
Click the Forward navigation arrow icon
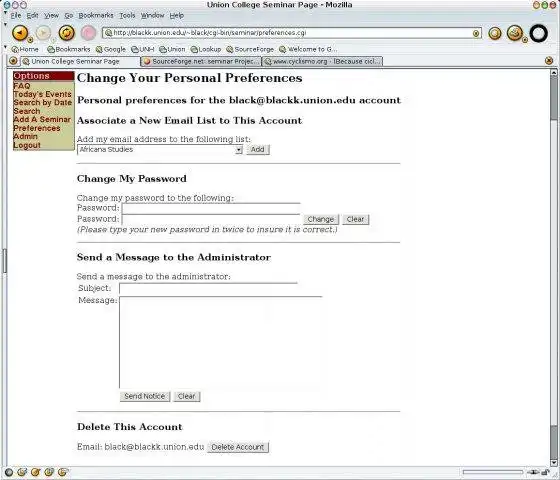pyautogui.click(x=43, y=33)
